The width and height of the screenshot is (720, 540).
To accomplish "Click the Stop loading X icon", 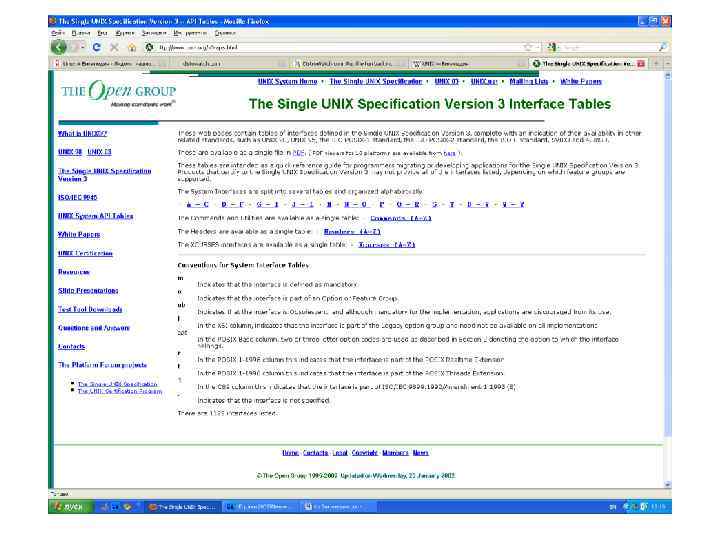I will click(x=114, y=47).
